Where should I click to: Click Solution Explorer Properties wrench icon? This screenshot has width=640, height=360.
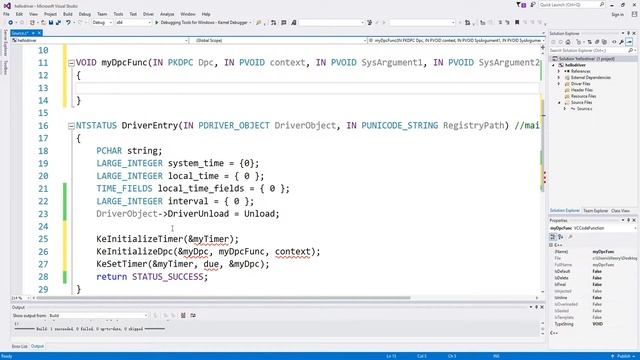pyautogui.click(x=621, y=42)
